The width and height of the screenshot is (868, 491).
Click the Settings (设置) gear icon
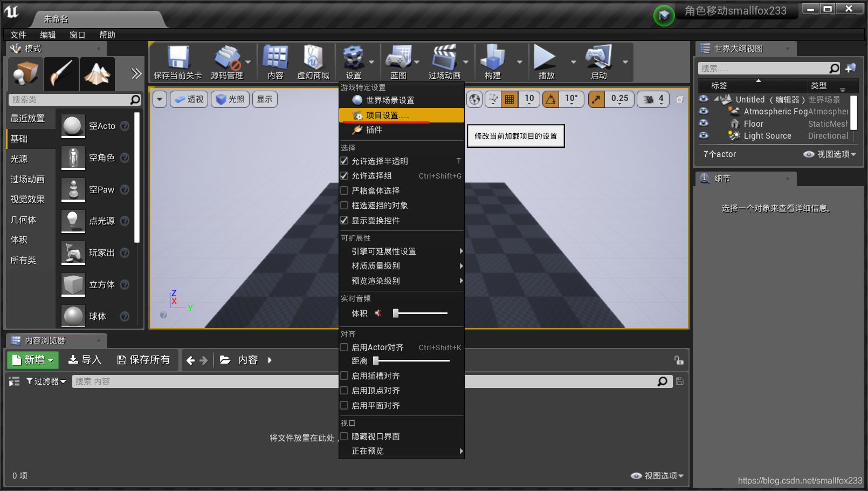(353, 57)
